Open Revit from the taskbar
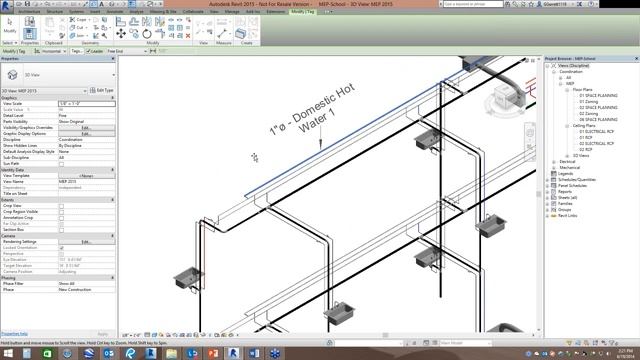Viewport: 640px width, 360px height. pyautogui.click(x=233, y=353)
